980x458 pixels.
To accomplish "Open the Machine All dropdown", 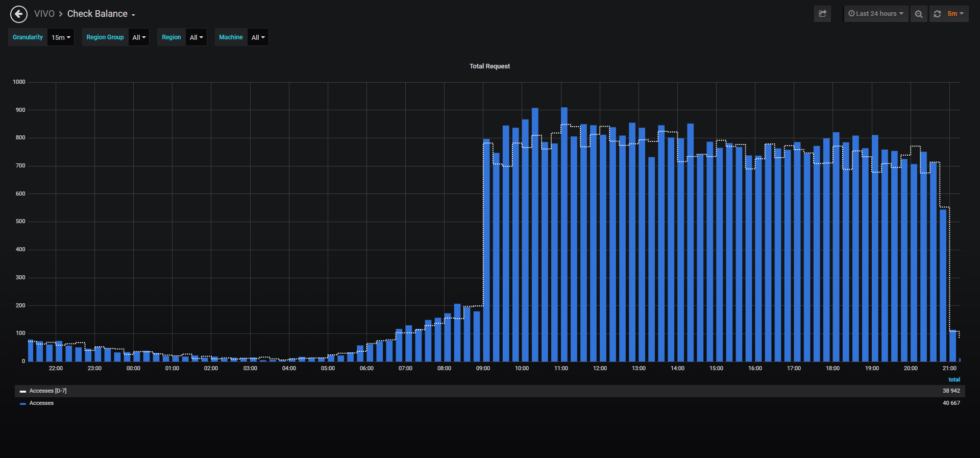I will point(258,37).
